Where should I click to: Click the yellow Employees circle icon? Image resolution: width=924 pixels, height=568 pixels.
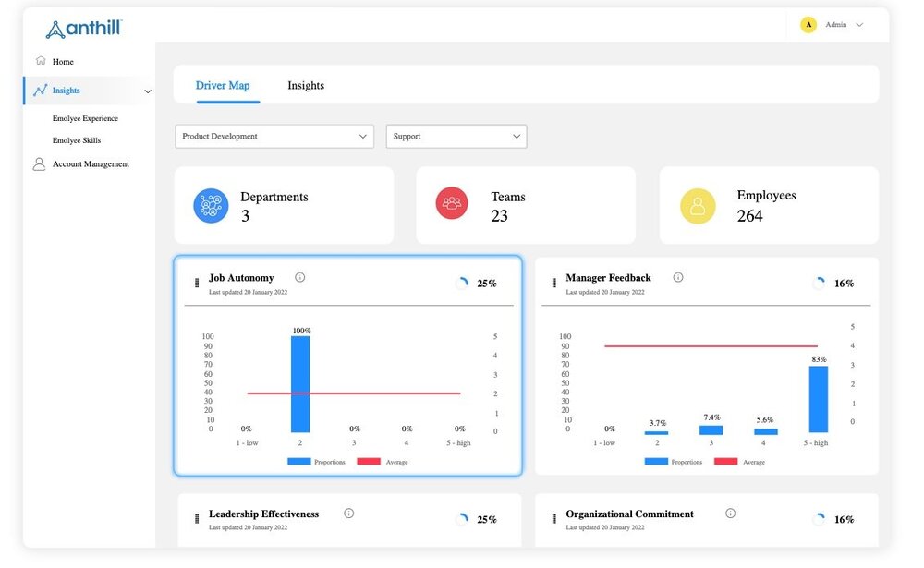pos(698,206)
